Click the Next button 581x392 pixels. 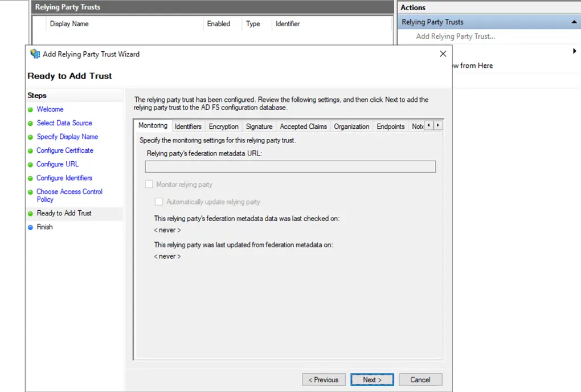pos(372,379)
